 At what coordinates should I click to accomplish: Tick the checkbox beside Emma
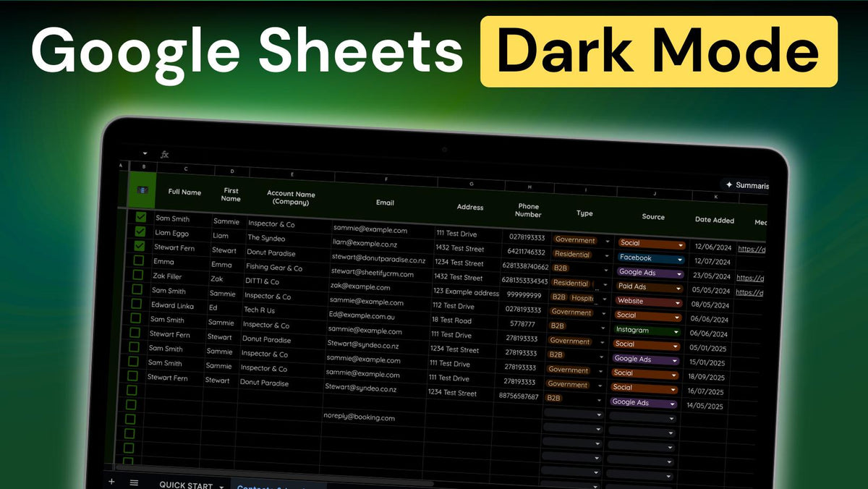(x=139, y=260)
